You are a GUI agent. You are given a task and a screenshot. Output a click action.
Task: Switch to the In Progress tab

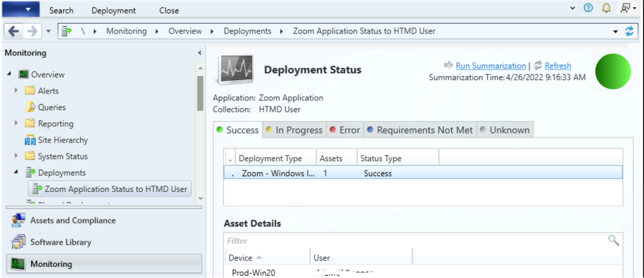coord(294,130)
